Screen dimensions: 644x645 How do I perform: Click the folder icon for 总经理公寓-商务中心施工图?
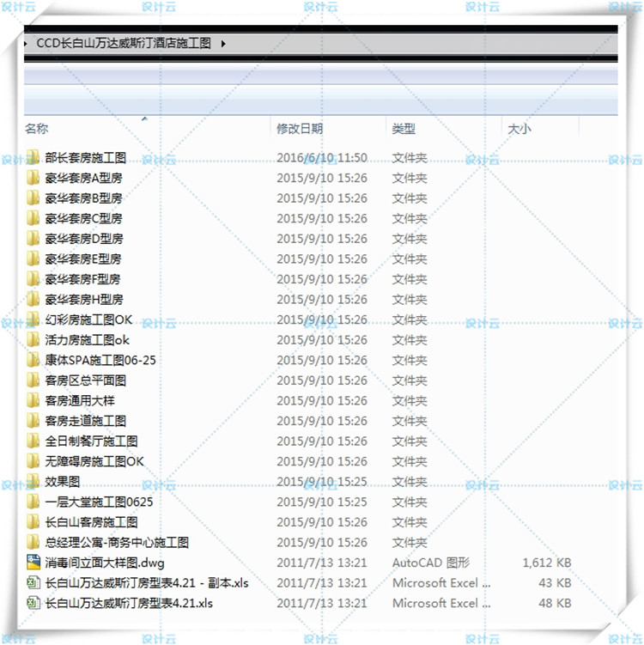click(x=33, y=542)
